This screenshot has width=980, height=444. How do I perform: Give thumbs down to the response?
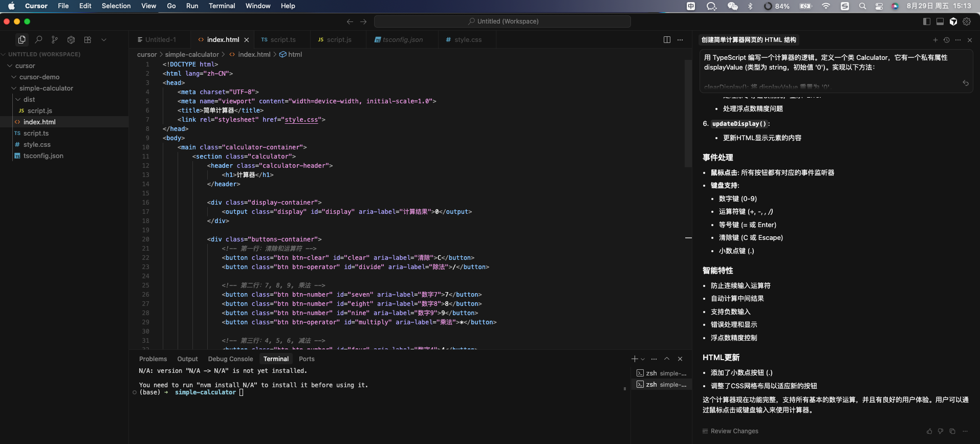941,431
